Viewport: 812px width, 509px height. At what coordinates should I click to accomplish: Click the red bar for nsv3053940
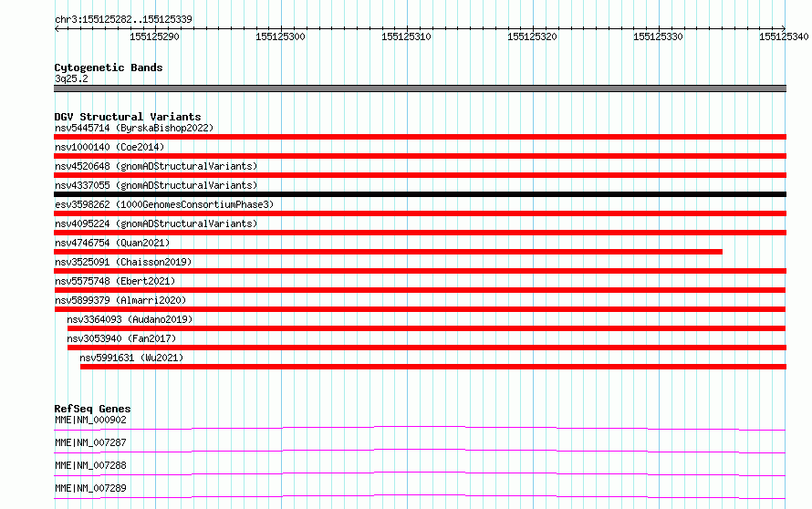tap(427, 348)
